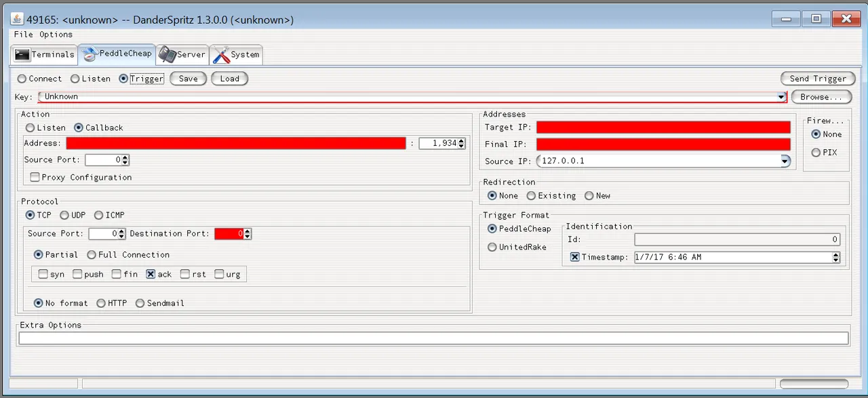Check the fin flag checkbox
This screenshot has height=398, width=868.
pos(117,274)
